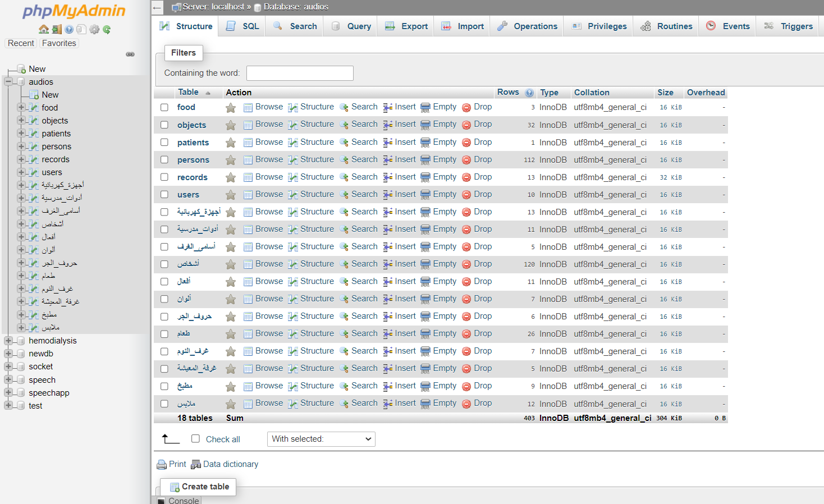This screenshot has height=504, width=824.
Task: Open phpMyAdmin documentation help icon
Action: (69, 29)
